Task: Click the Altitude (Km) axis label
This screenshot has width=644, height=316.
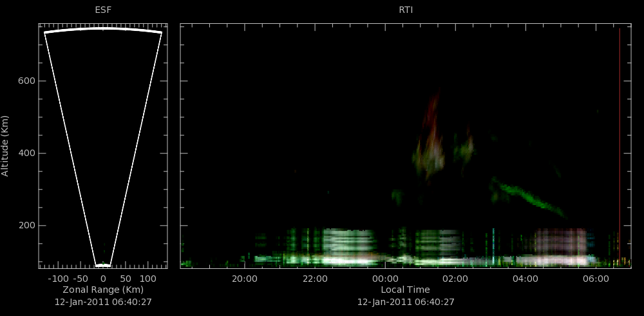Action: coord(5,146)
